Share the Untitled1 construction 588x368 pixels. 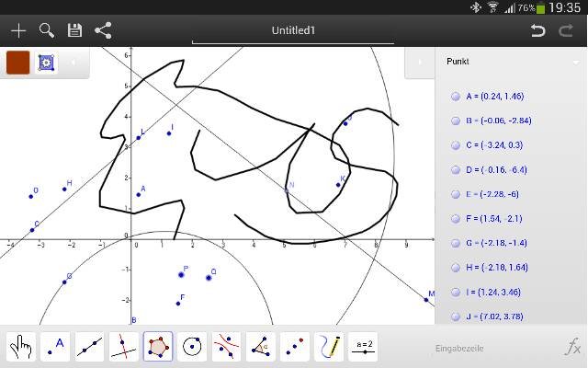click(x=103, y=30)
